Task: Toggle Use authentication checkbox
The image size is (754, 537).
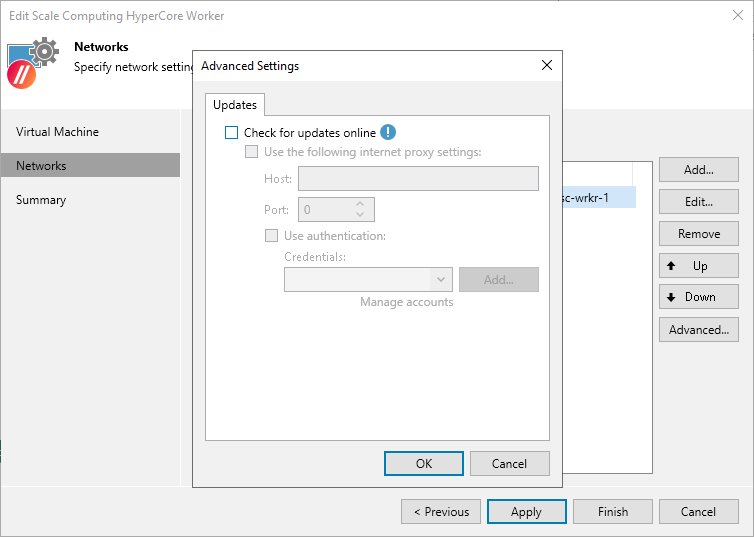Action: coord(271,236)
